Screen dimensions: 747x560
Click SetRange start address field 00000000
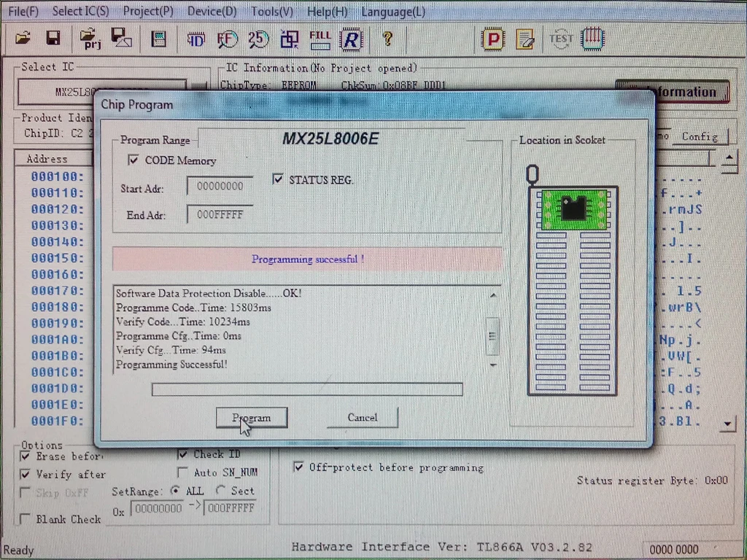158,508
